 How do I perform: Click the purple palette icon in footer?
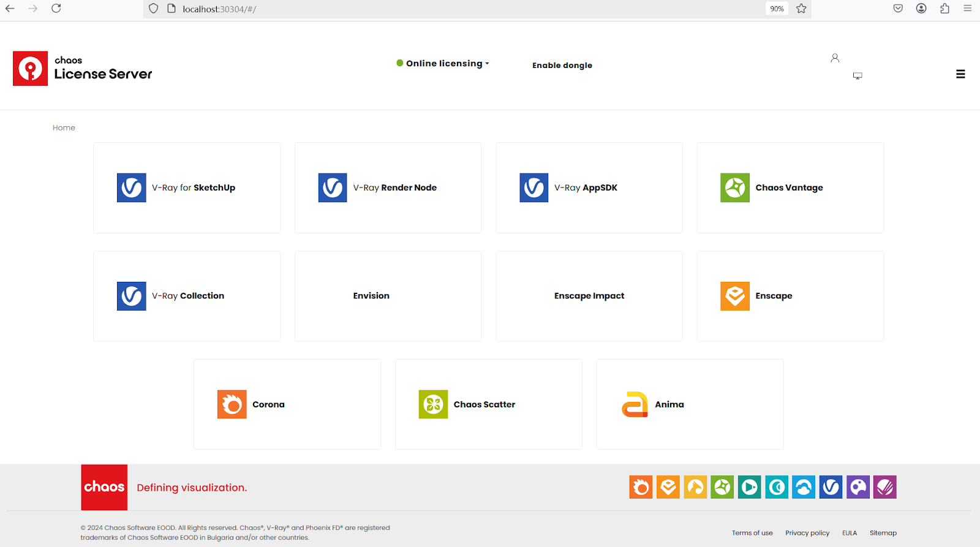click(x=858, y=487)
